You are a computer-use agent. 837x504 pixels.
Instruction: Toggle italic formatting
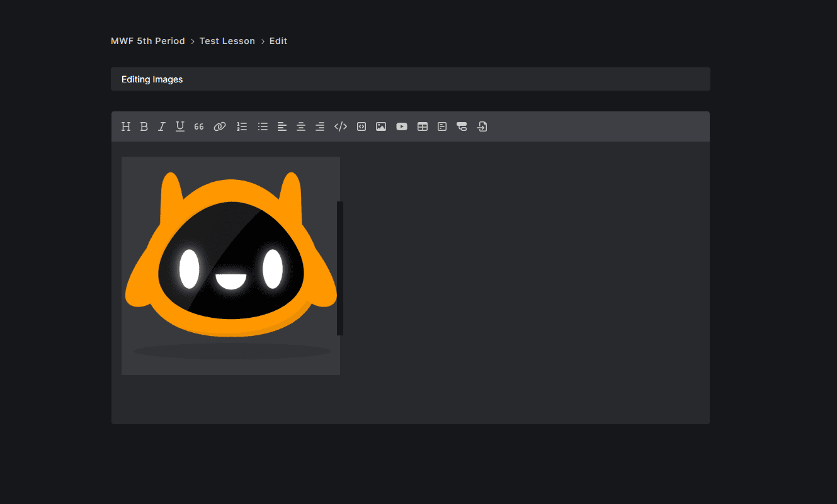tap(161, 126)
